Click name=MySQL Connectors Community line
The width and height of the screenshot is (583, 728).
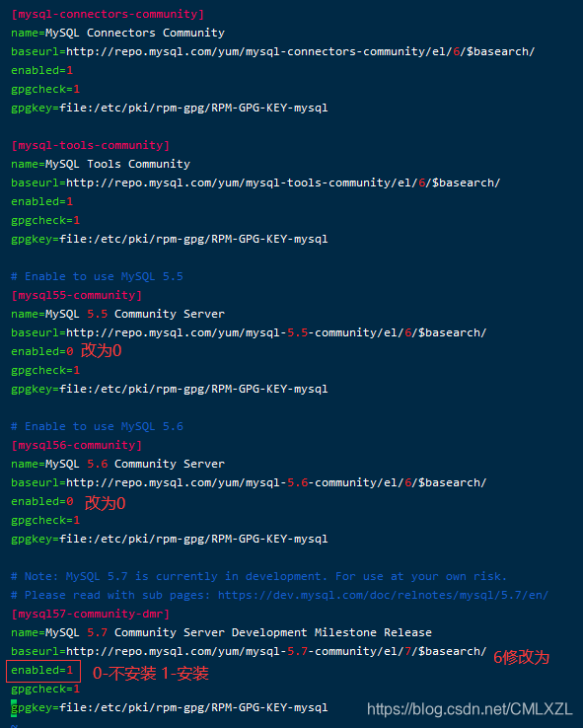pyautogui.click(x=117, y=33)
